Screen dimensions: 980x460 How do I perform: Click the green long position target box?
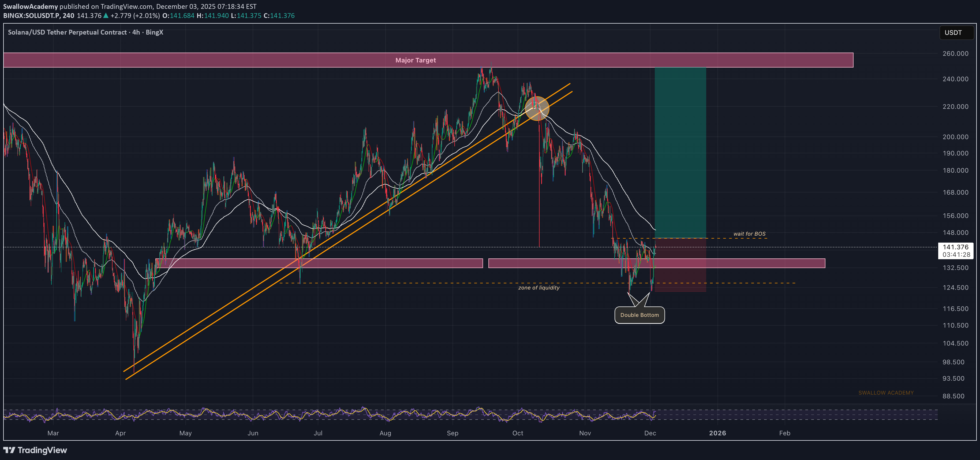[680, 152]
